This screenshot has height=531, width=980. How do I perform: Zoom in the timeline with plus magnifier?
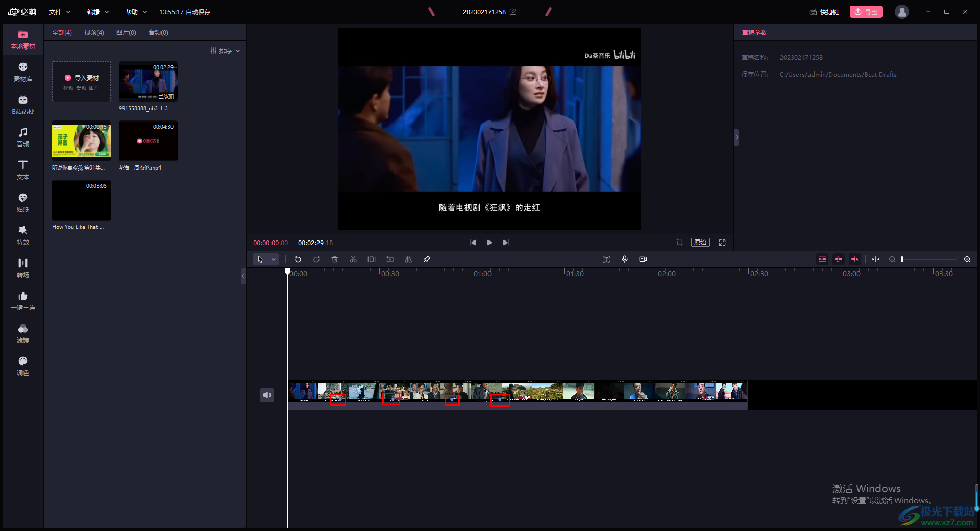[967, 259]
